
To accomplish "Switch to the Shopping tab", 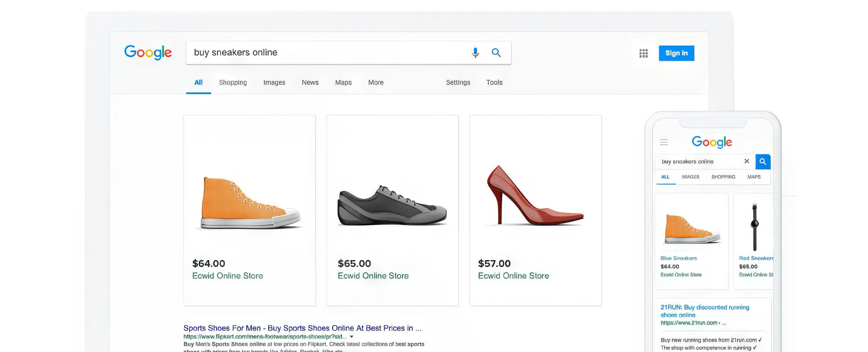I will point(233,82).
